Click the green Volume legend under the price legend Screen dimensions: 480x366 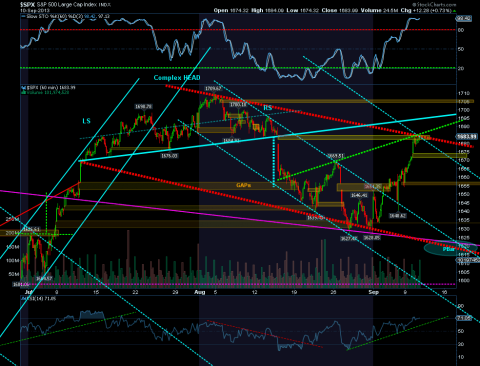pos(45,92)
